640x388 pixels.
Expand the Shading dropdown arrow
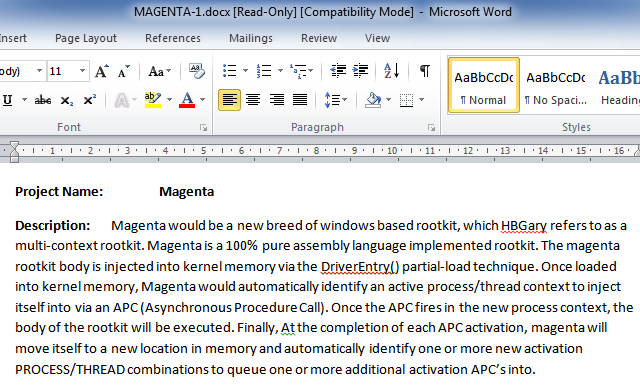(x=389, y=100)
